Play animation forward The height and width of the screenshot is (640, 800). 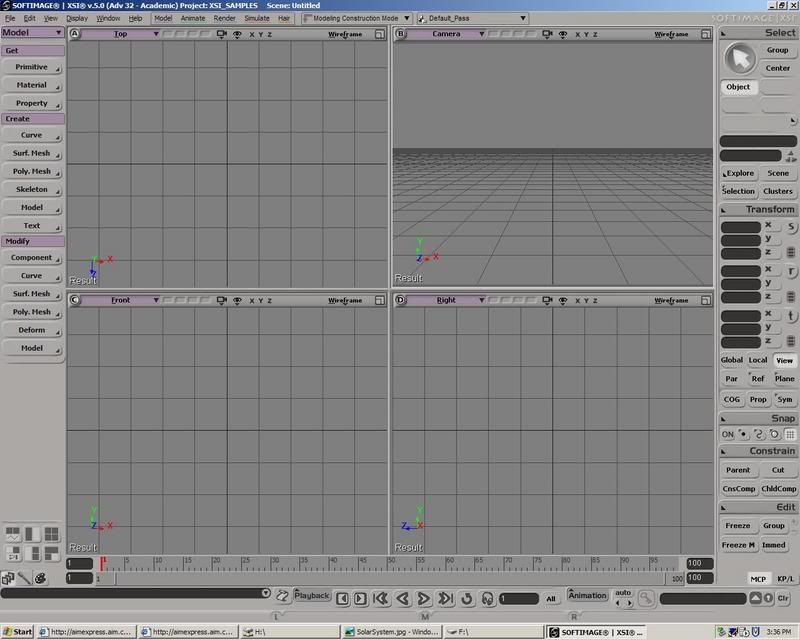[423, 598]
